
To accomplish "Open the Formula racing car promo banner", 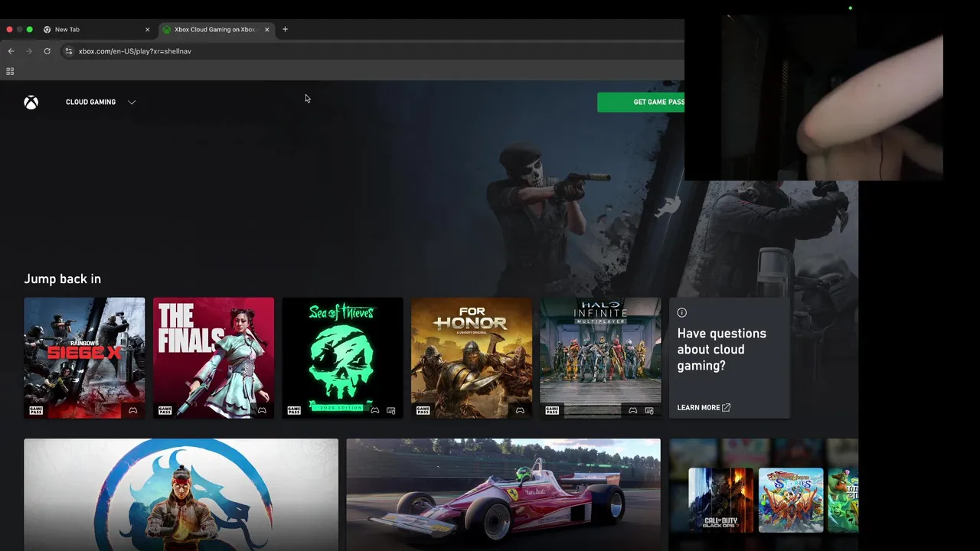I will (503, 494).
